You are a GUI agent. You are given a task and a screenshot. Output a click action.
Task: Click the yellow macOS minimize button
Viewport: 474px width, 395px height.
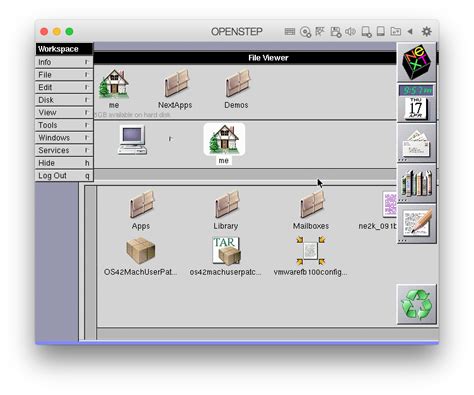57,32
